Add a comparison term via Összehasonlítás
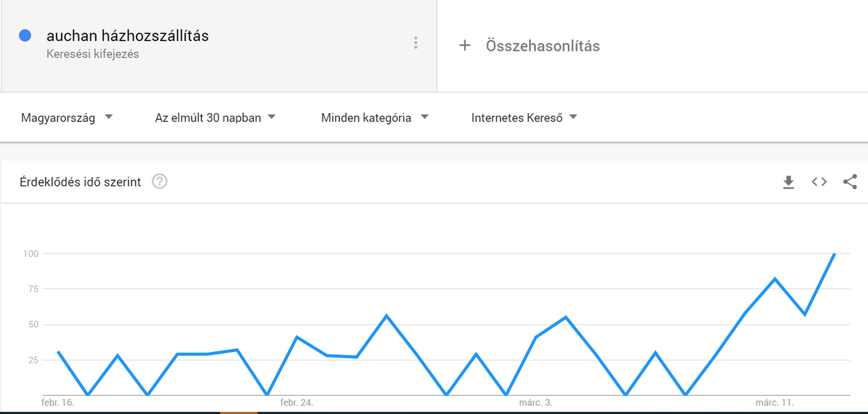The width and height of the screenshot is (868, 414). [542, 46]
